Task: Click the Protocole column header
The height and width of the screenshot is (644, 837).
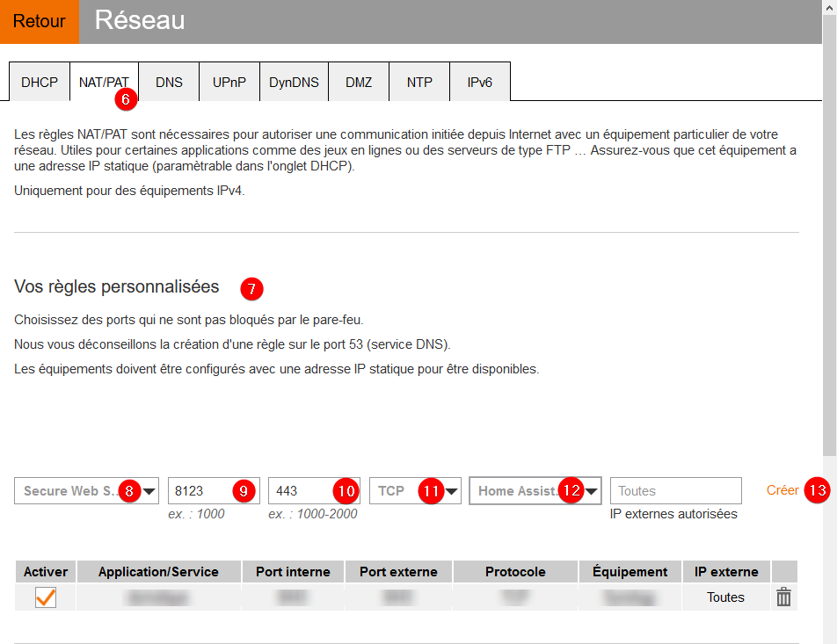Action: tap(515, 571)
